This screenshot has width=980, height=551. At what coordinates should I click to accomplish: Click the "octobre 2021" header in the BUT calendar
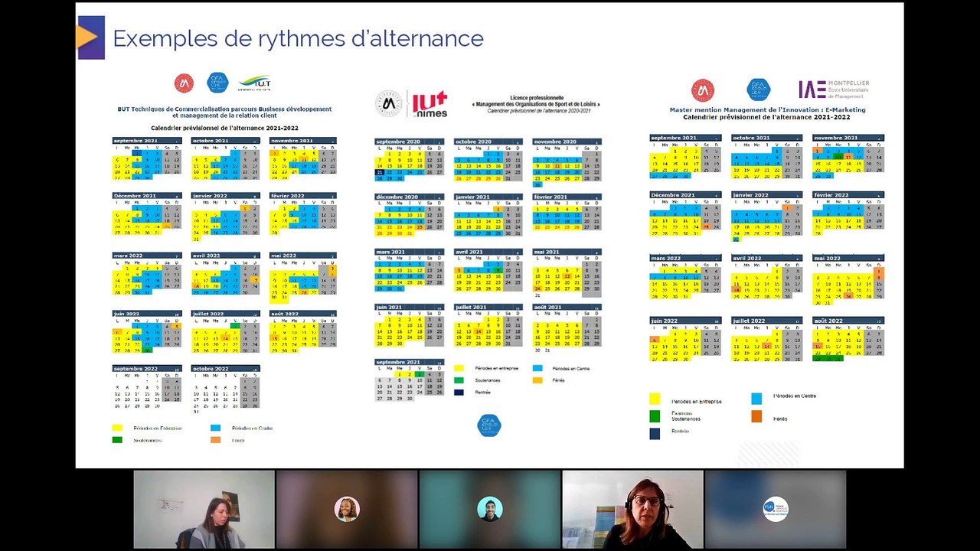[x=225, y=141]
